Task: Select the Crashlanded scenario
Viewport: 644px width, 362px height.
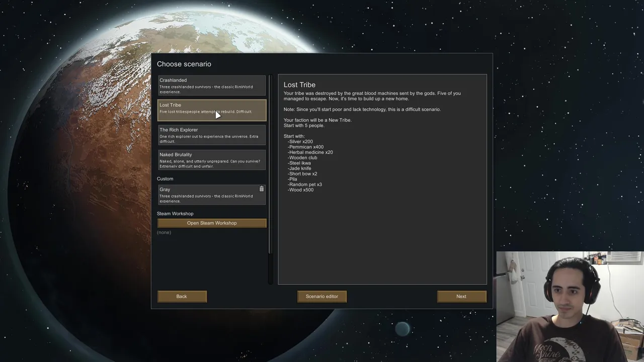Action: (212, 86)
